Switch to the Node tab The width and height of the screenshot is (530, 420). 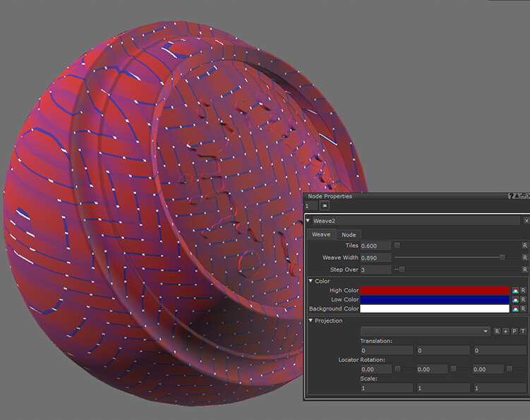click(x=349, y=234)
